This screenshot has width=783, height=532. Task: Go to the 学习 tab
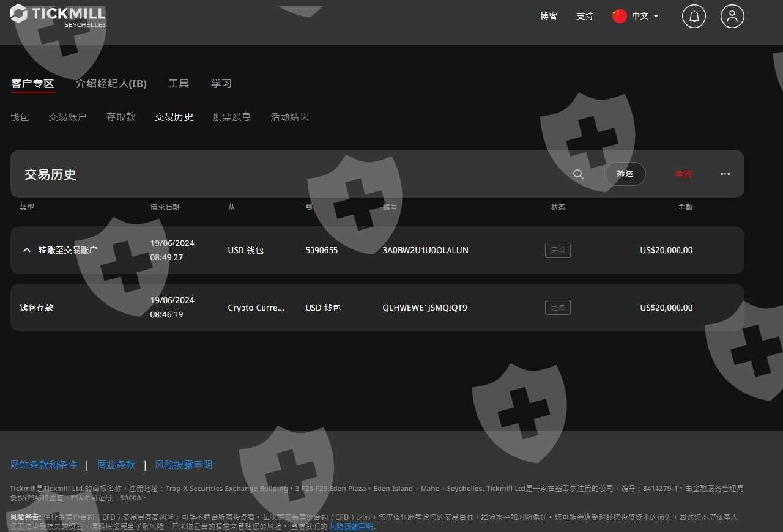(x=221, y=84)
